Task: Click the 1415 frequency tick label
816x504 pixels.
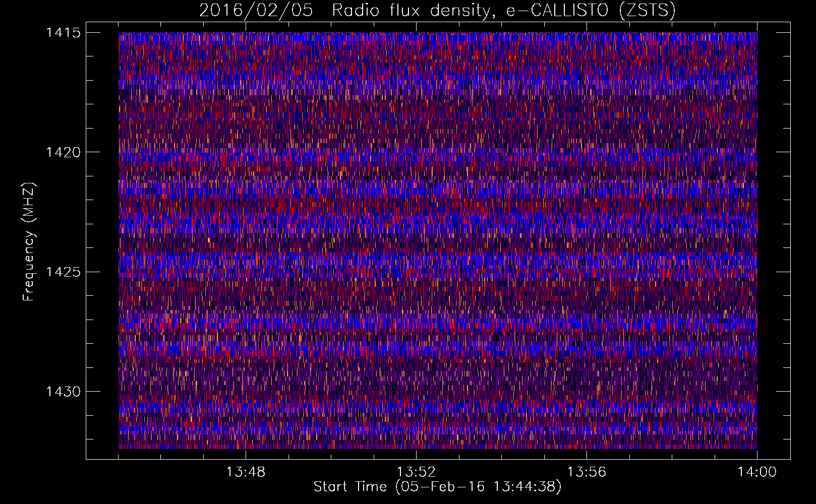Action: (63, 33)
